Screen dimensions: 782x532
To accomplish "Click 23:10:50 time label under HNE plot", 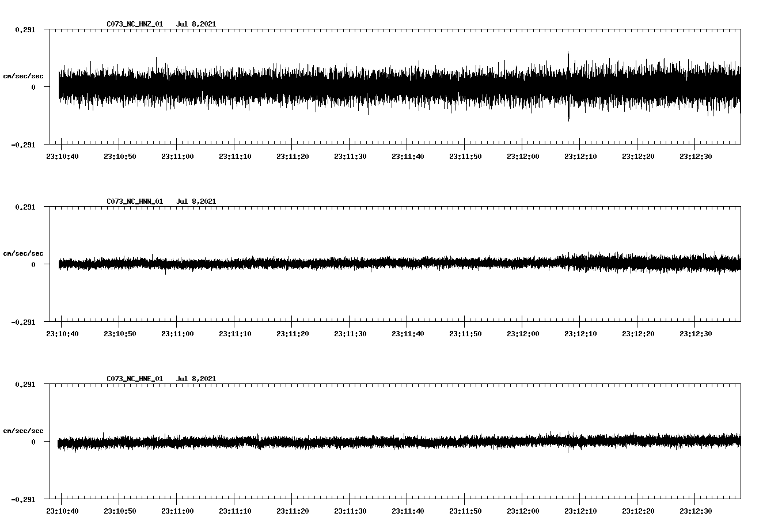I will [x=119, y=511].
